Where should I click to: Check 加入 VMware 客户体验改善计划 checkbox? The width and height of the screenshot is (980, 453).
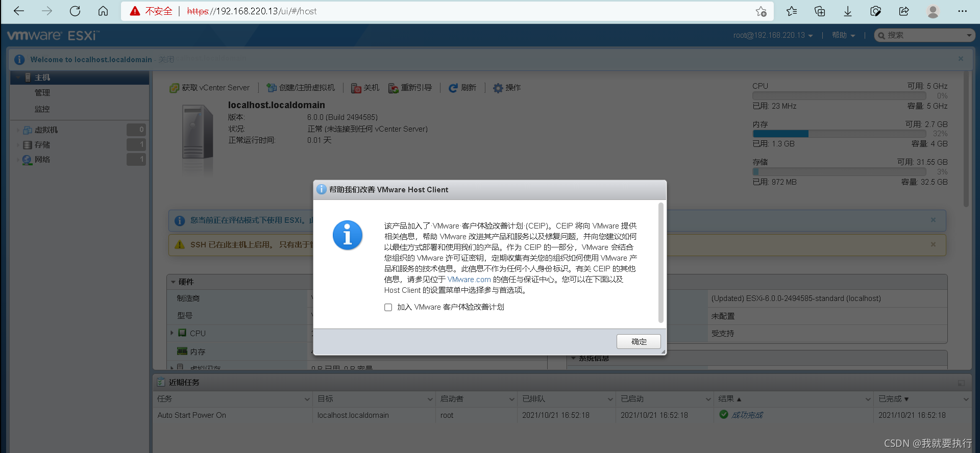[x=388, y=307]
